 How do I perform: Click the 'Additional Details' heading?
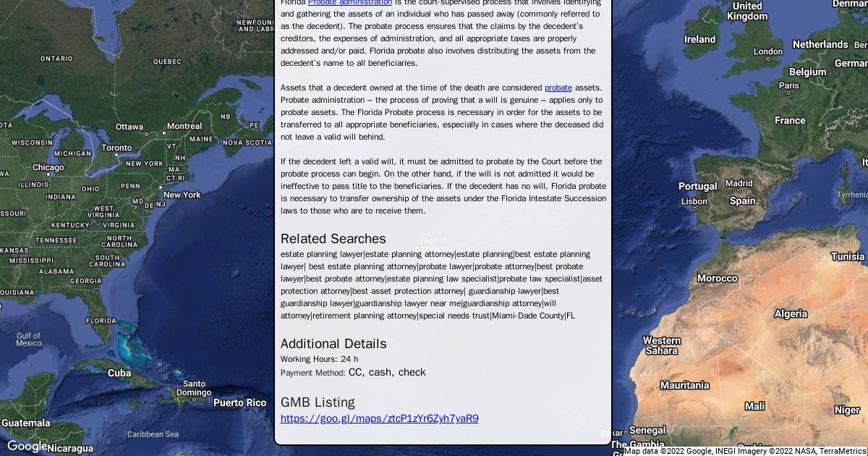pos(333,344)
